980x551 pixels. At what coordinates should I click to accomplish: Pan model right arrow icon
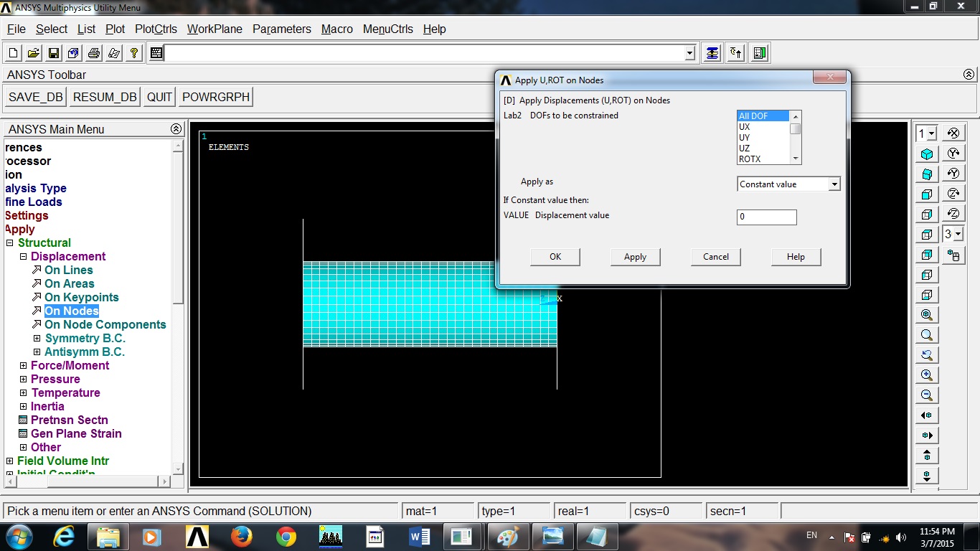[927, 435]
